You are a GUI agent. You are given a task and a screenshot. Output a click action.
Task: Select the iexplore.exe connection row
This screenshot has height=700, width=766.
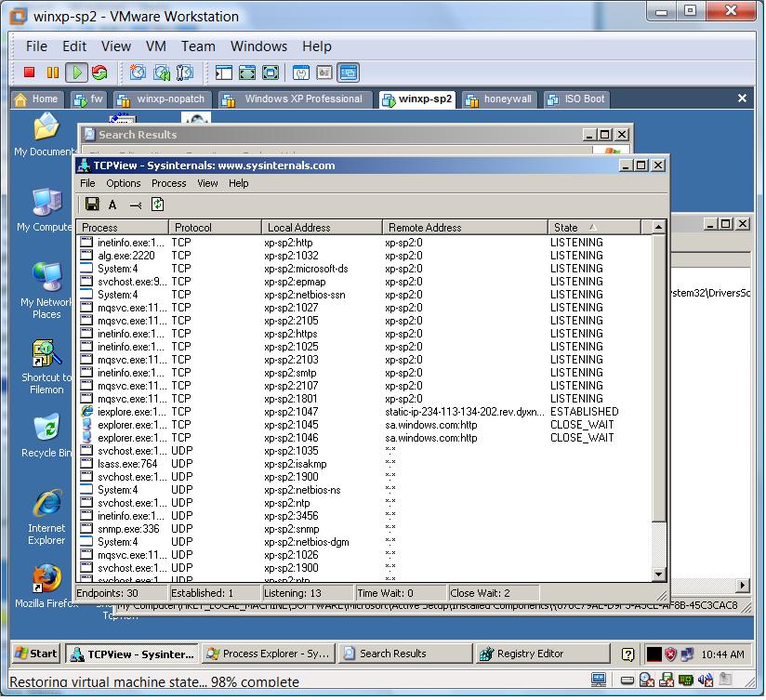(x=364, y=412)
